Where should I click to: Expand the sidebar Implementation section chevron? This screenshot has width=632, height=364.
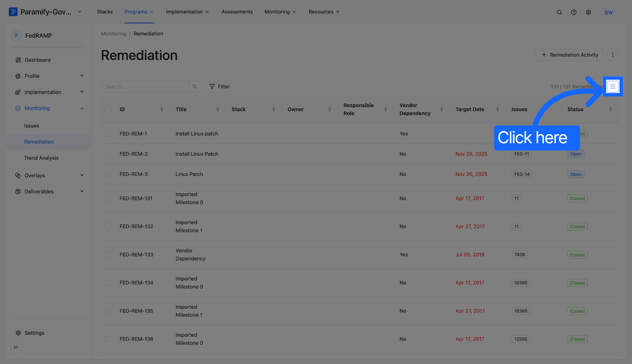click(82, 92)
